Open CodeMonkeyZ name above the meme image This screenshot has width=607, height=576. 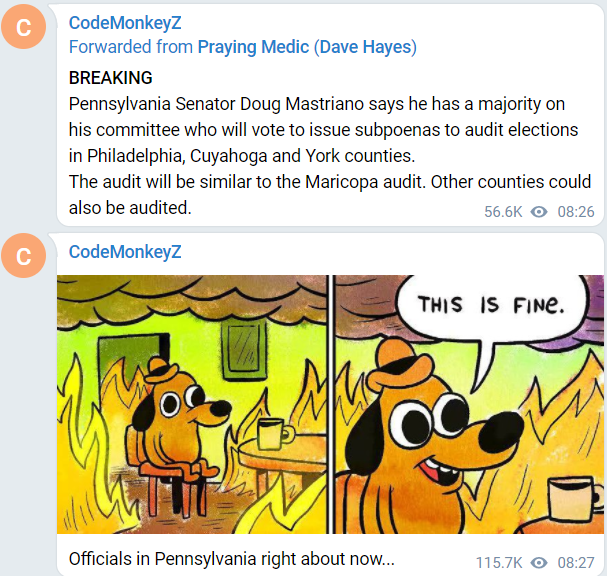click(125, 252)
